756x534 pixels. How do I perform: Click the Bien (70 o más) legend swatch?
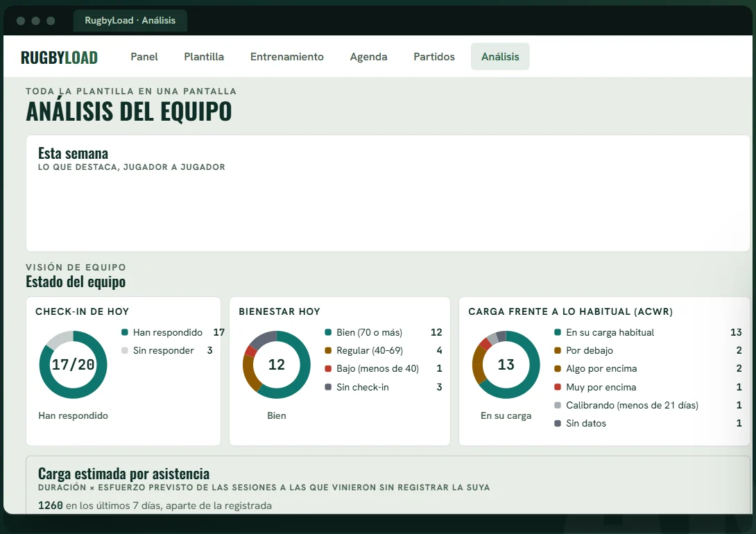pos(328,332)
